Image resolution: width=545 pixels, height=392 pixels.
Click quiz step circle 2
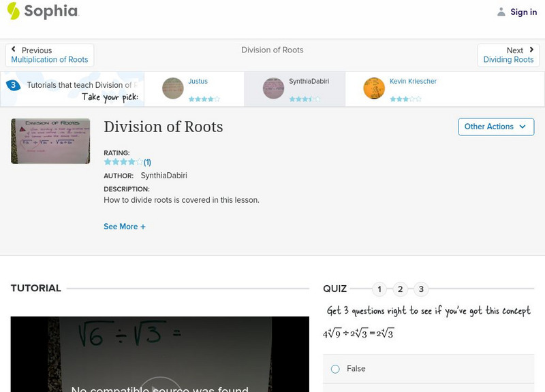click(x=400, y=289)
